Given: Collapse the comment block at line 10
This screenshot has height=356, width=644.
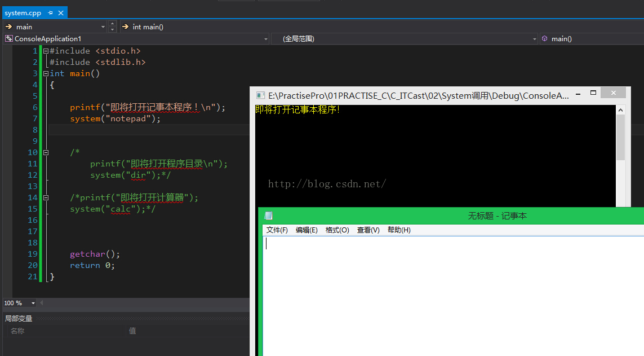Looking at the screenshot, I should [x=46, y=152].
